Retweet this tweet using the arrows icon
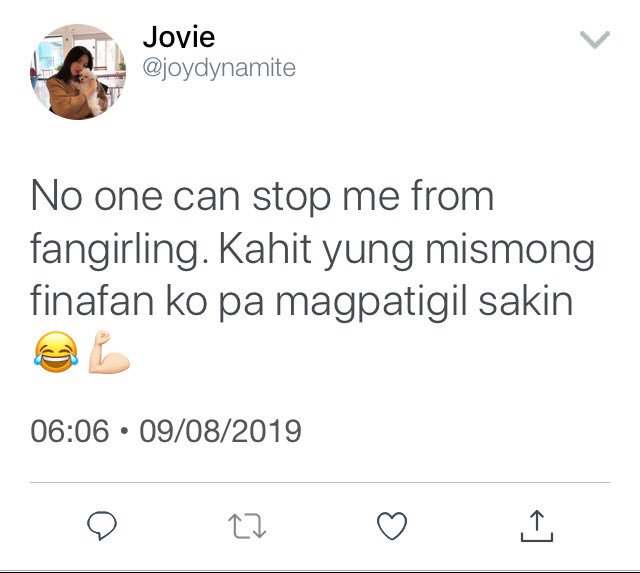The image size is (640, 573). click(x=247, y=526)
